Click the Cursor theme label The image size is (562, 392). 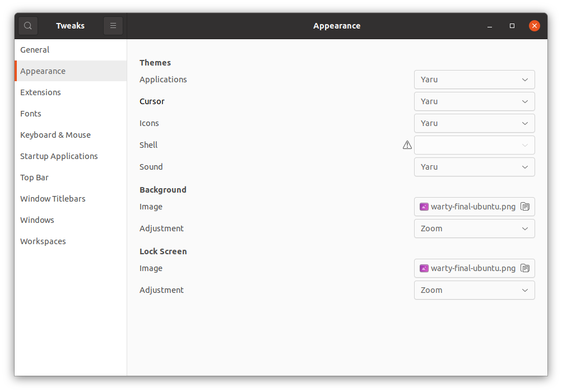coord(152,101)
